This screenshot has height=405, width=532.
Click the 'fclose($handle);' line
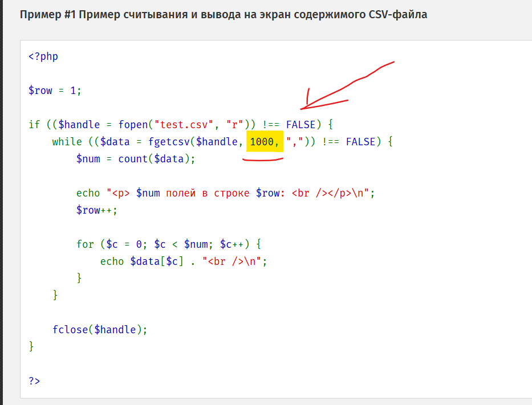(x=100, y=329)
